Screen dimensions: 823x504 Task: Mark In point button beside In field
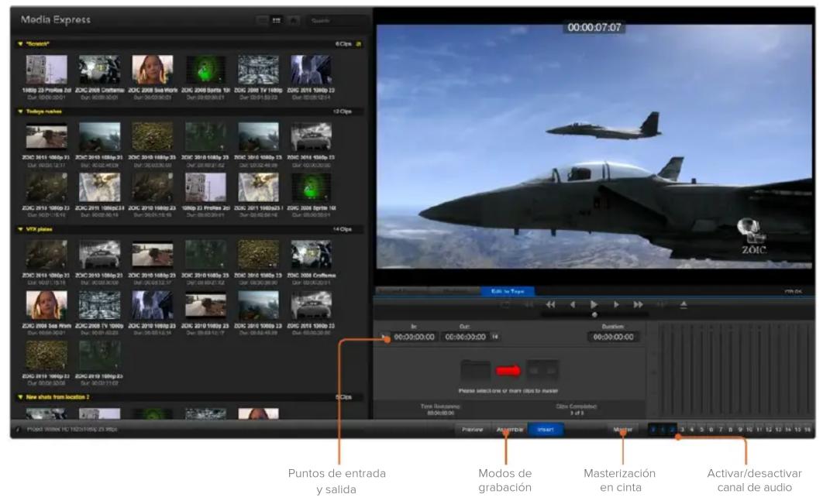click(x=385, y=338)
